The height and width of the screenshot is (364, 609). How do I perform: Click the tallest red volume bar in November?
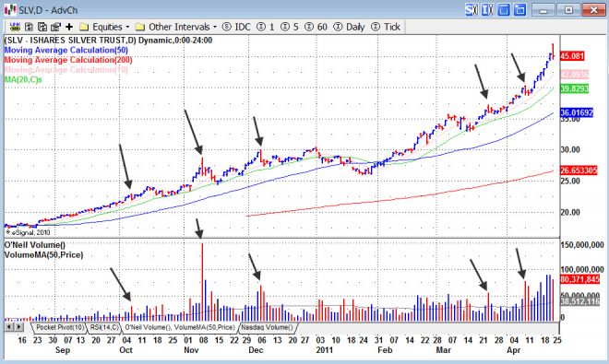point(202,282)
